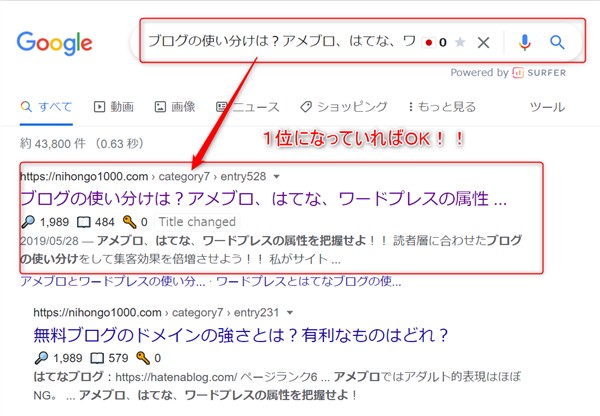Clear the search box with the X icon

484,42
